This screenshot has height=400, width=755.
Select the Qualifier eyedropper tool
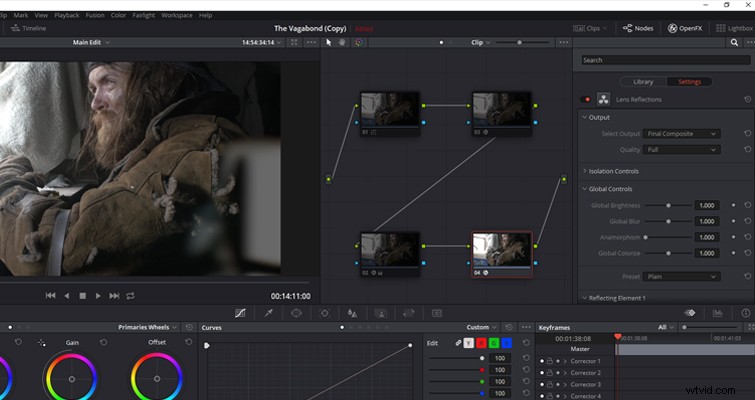269,313
